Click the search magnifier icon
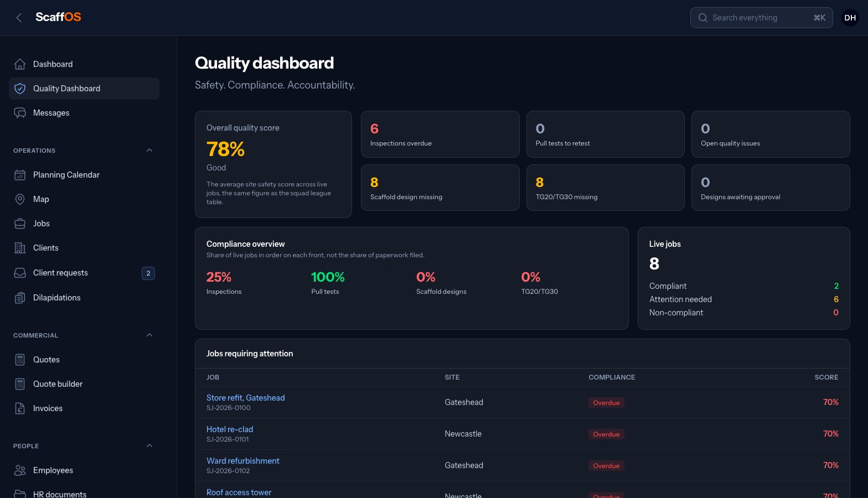This screenshot has height=498, width=868. [703, 18]
